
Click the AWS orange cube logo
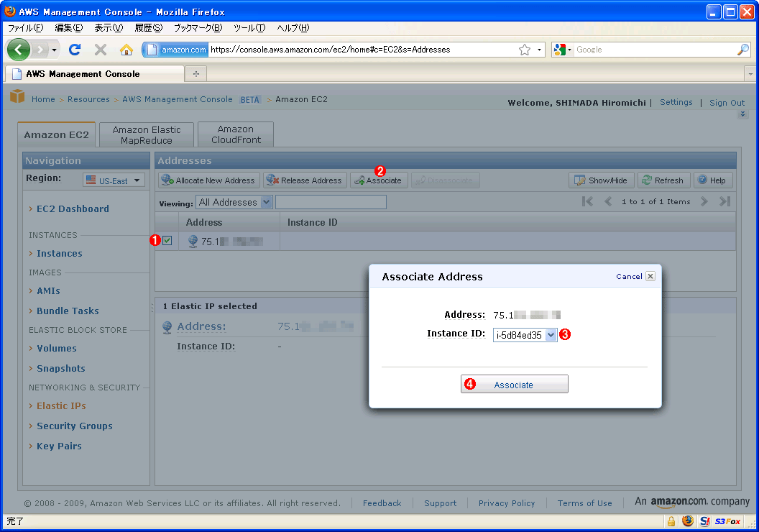[x=17, y=96]
